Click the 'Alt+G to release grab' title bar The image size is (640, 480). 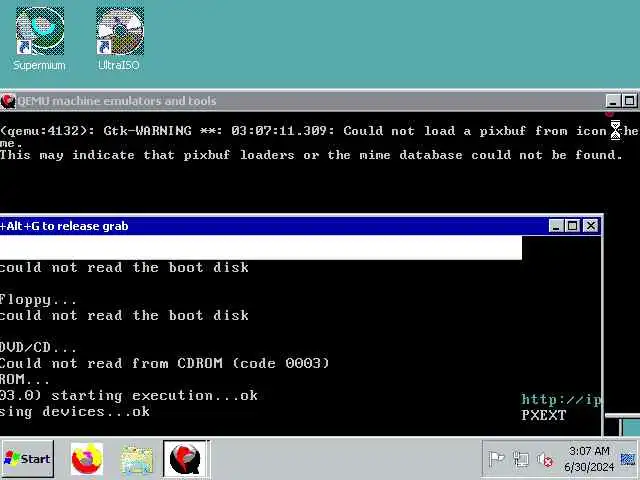pos(273,226)
